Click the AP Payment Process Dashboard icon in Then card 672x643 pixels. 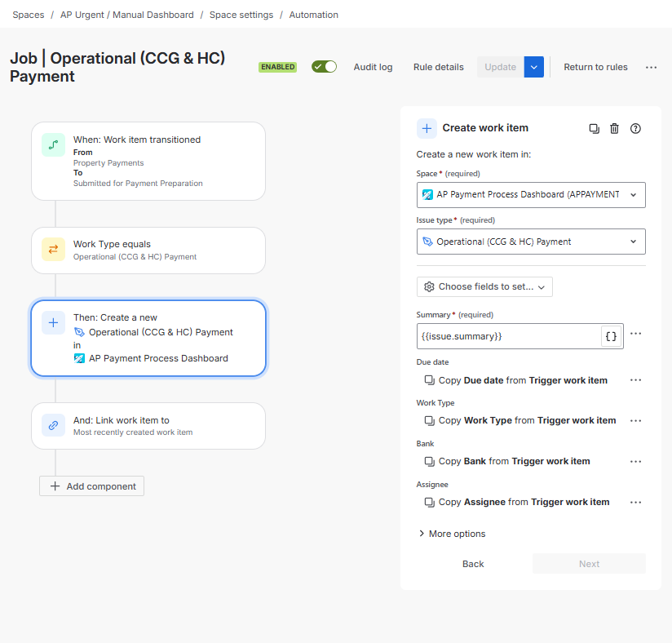[79, 358]
